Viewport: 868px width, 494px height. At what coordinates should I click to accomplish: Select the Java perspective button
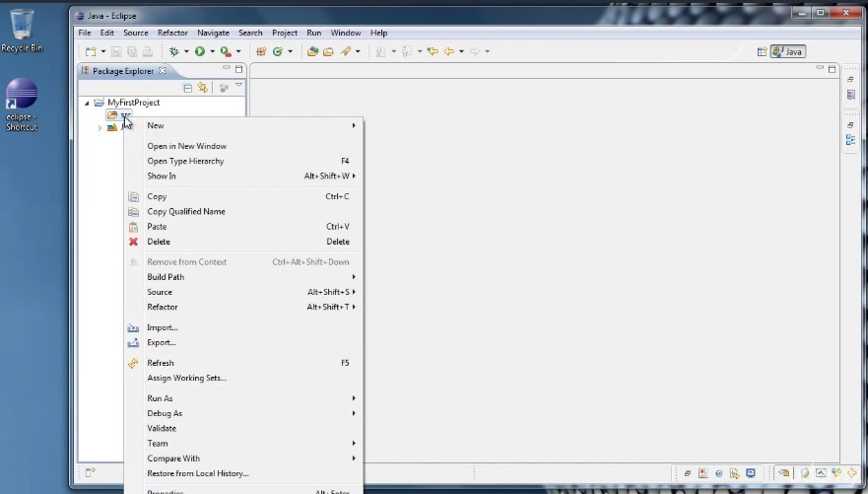click(788, 51)
